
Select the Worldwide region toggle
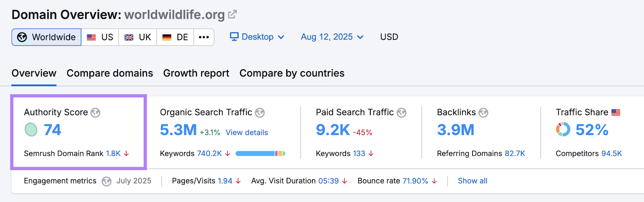pos(47,37)
